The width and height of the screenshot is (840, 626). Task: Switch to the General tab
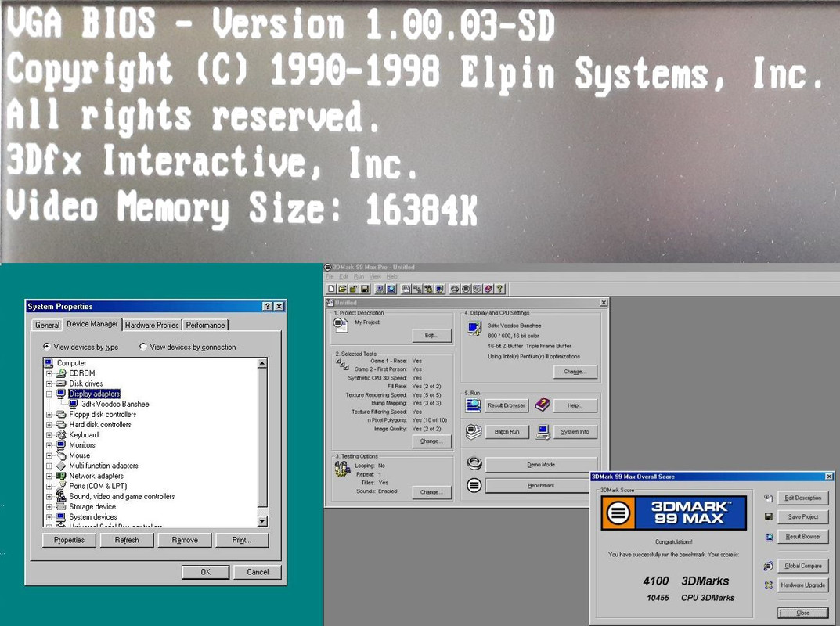click(47, 325)
